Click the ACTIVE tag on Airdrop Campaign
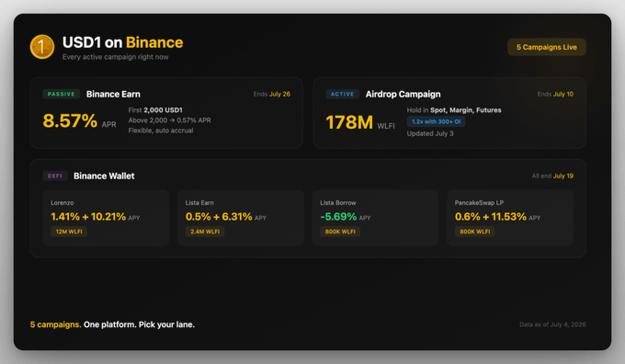The image size is (625, 364). coord(343,94)
